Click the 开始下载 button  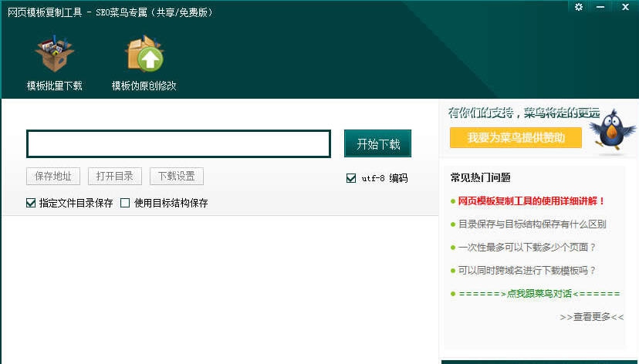[x=378, y=143]
